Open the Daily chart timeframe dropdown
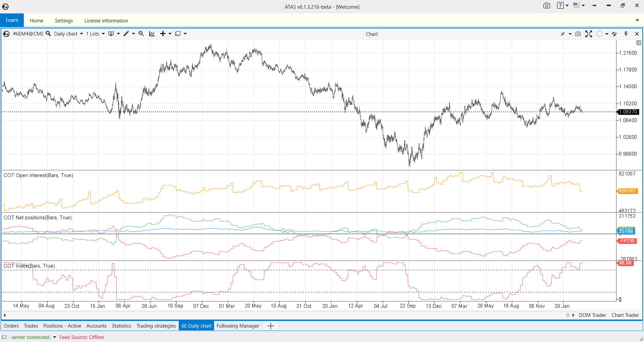 68,34
